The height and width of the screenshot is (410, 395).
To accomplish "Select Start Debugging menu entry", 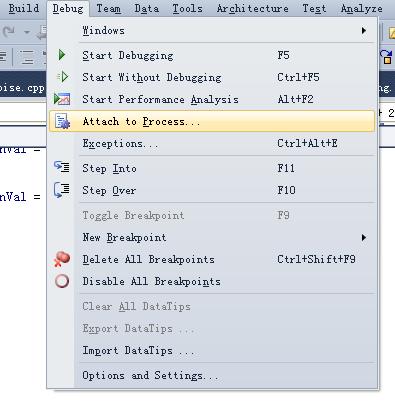I will pyautogui.click(x=212, y=55).
